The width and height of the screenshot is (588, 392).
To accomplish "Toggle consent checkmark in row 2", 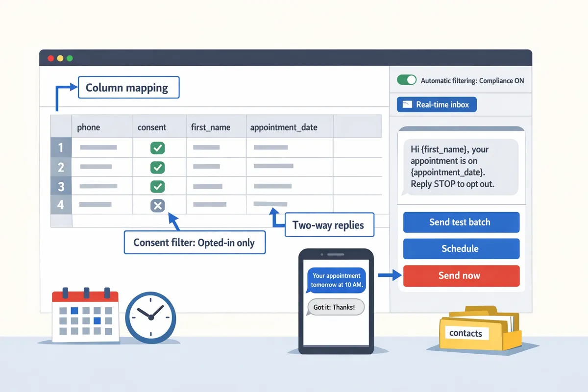I will pos(157,167).
